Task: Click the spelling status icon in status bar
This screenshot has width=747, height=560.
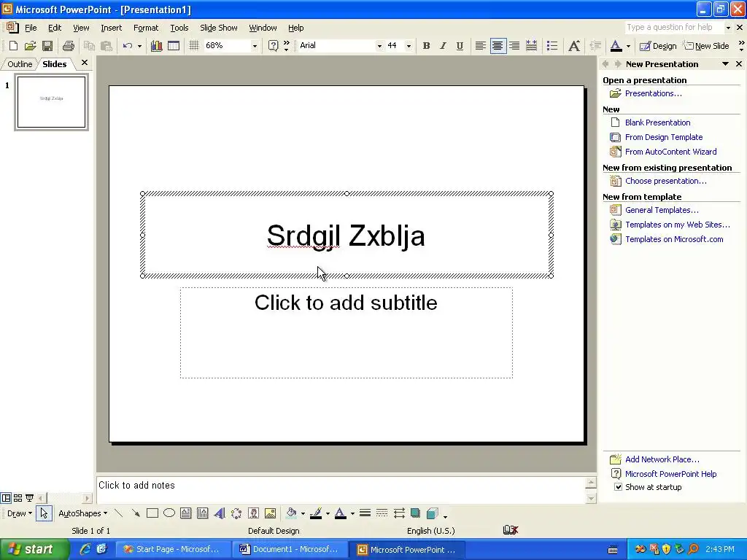Action: pyautogui.click(x=510, y=530)
